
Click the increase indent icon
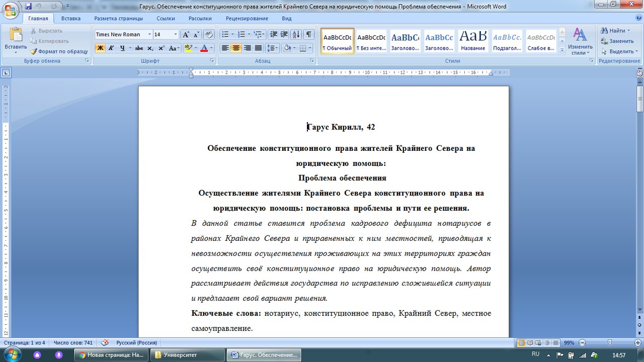[284, 35]
